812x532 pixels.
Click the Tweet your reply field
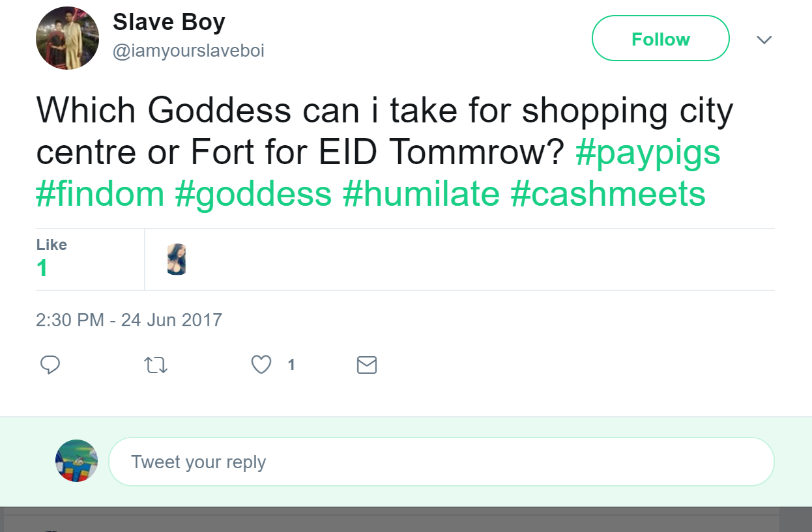(x=441, y=462)
